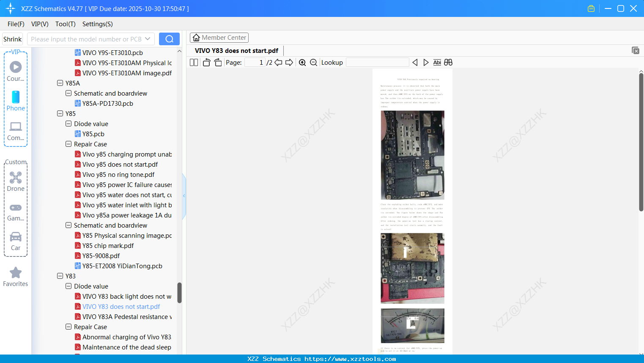Collapse Schematic and boardview under Y85A

point(69,93)
